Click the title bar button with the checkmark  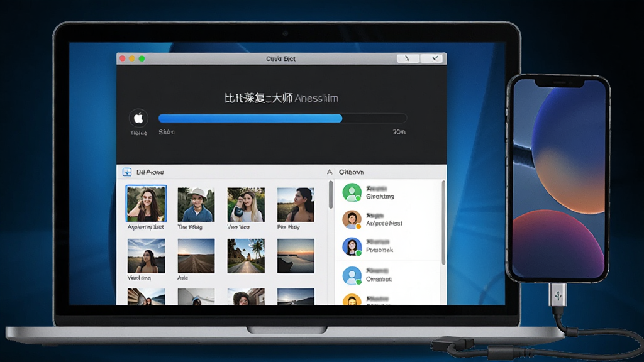pos(431,58)
